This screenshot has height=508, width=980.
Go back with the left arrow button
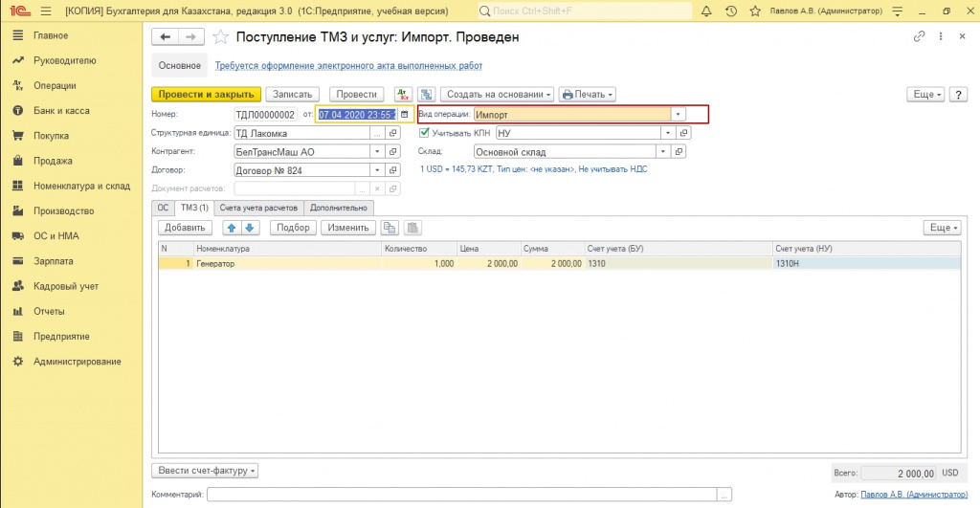165,37
